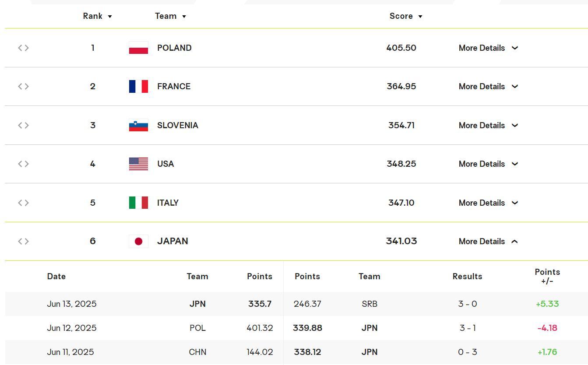The width and height of the screenshot is (588, 365).
Task: Sort the table by Team column
Action: 170,16
